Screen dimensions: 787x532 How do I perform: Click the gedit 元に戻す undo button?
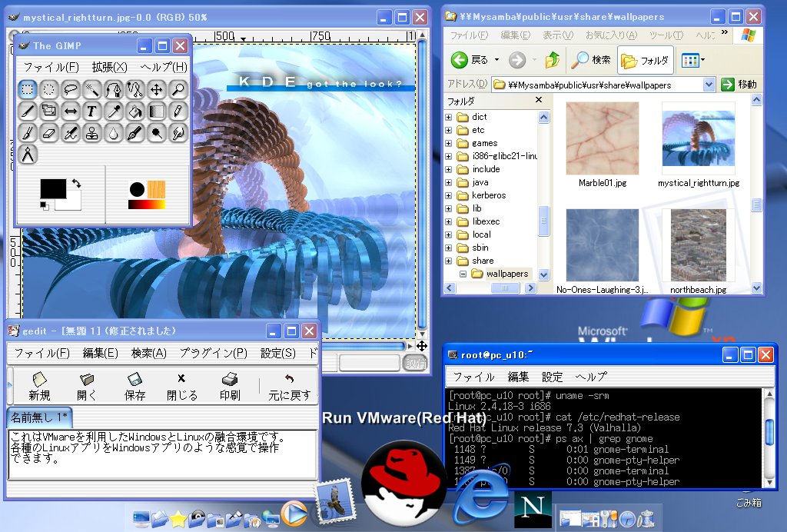[289, 387]
